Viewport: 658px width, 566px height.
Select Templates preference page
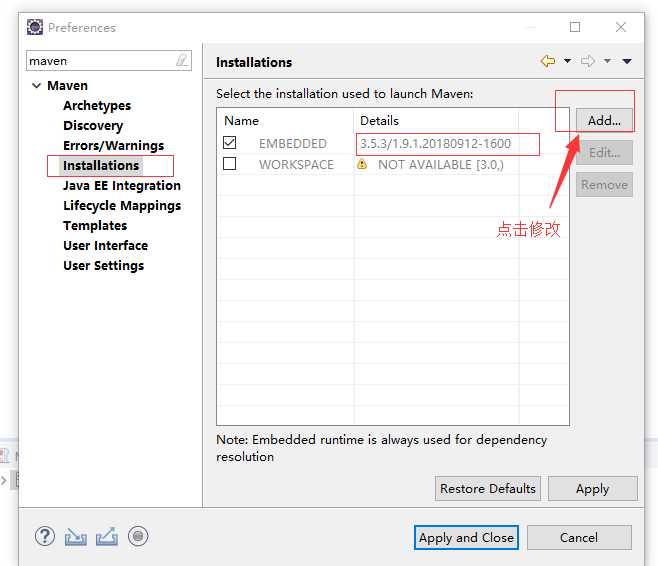[x=95, y=226]
